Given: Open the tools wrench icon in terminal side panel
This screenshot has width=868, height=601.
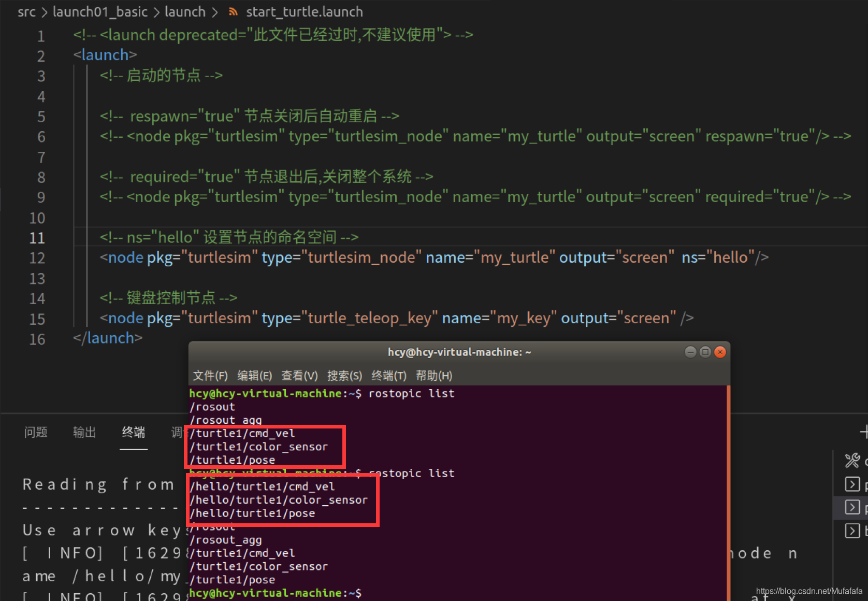Looking at the screenshot, I should click(x=852, y=460).
